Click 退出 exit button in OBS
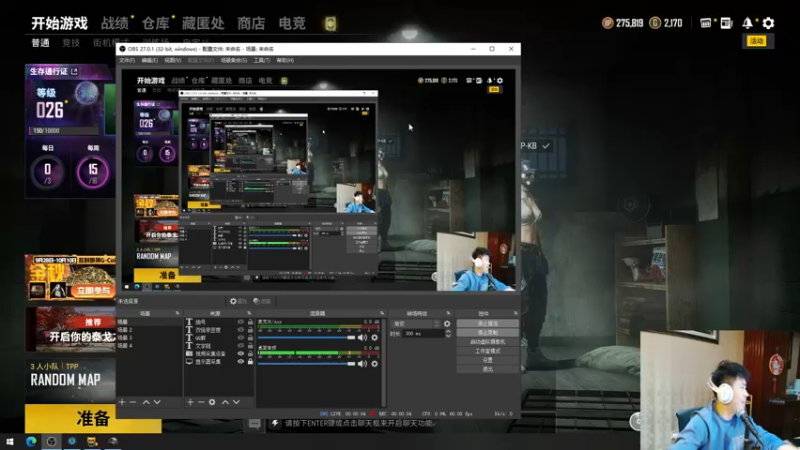This screenshot has height=450, width=800. (x=488, y=369)
